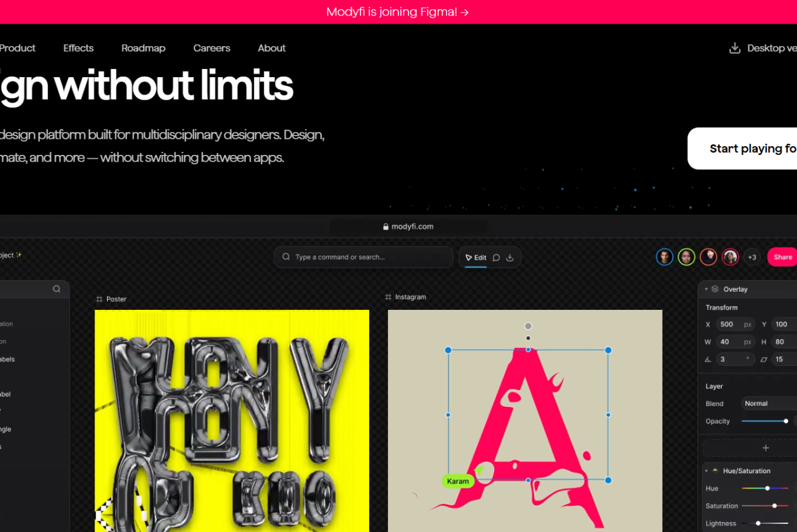Adjust the Hue slider
The image size is (797, 532).
click(765, 488)
